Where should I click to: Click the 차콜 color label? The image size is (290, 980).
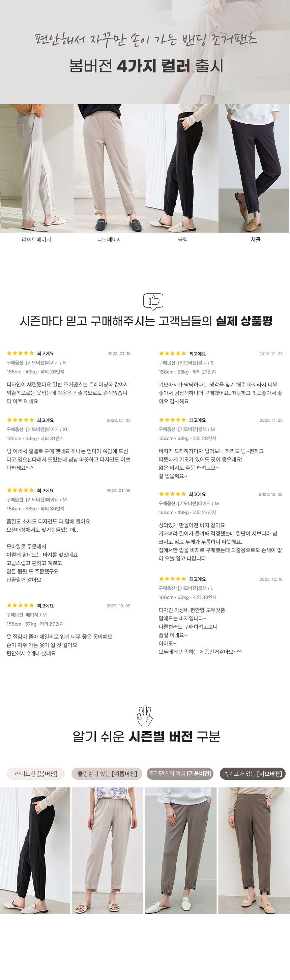pyautogui.click(x=256, y=239)
